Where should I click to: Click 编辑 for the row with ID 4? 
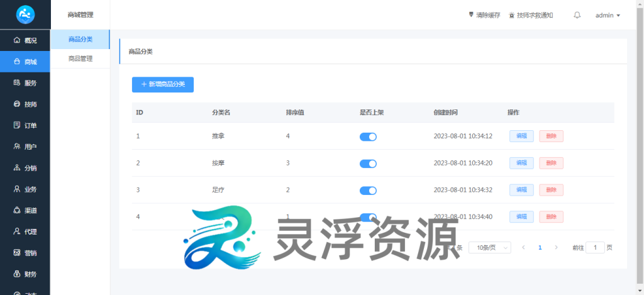521,216
